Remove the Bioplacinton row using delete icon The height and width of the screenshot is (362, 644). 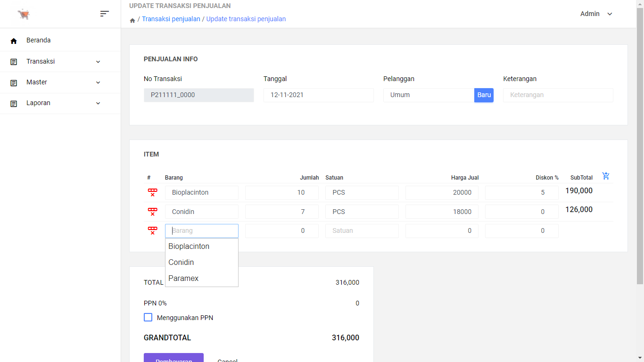[x=152, y=192]
